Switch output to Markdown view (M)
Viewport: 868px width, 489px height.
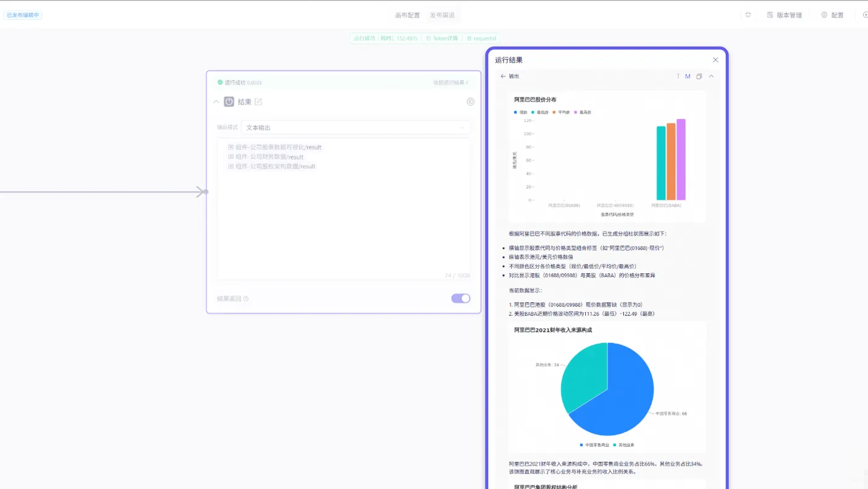[688, 76]
